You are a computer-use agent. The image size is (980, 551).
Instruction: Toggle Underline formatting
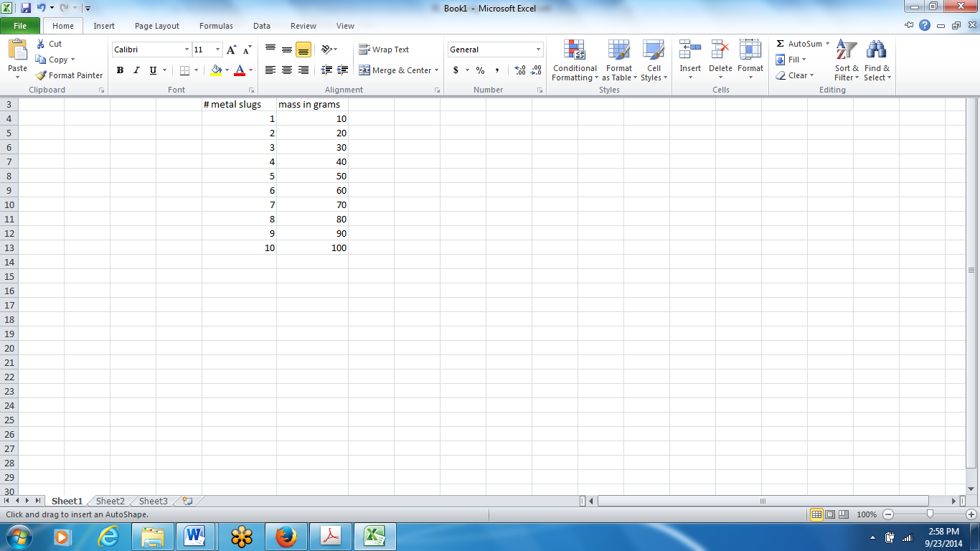click(151, 70)
